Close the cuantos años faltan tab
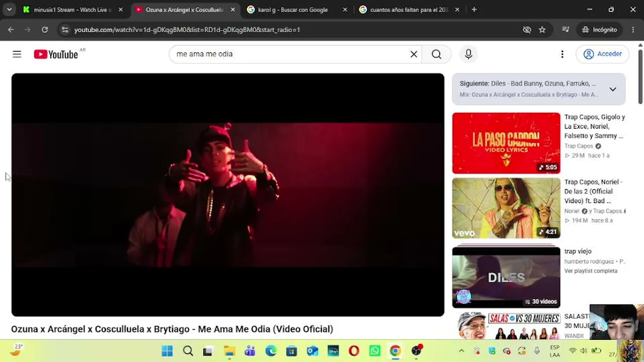Viewport: 644px width, 362px height. [457, 10]
